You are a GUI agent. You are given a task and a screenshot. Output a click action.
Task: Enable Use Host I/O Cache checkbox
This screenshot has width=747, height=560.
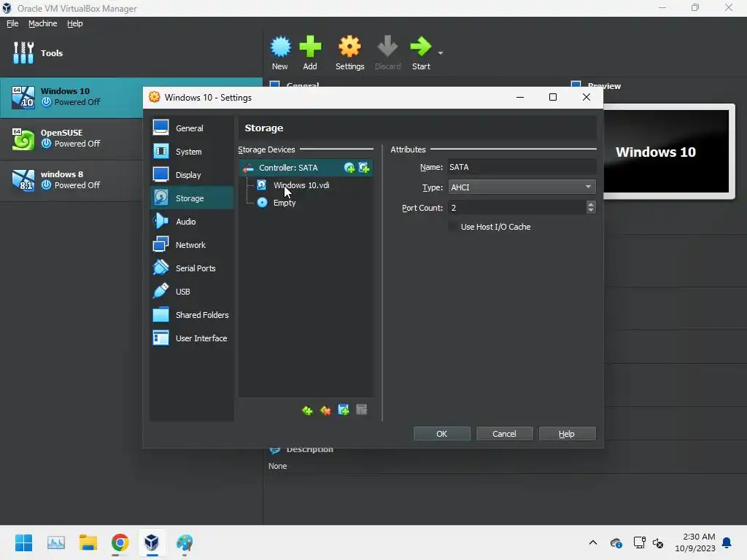tap(452, 227)
